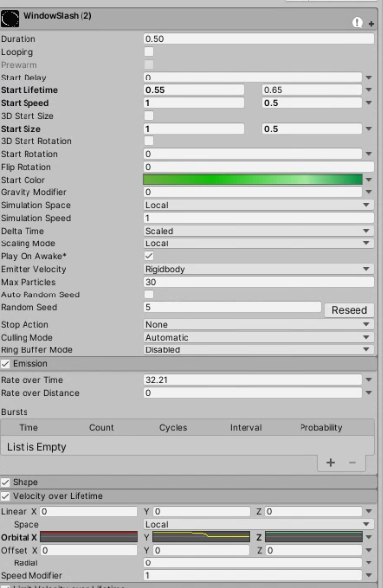The width and height of the screenshot is (383, 588).
Task: Open Start Lifetime mode dropdown arrow
Action: click(x=369, y=90)
